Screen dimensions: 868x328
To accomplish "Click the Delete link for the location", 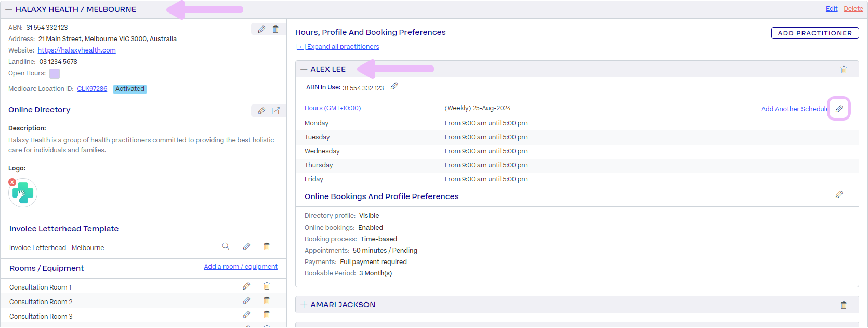I will coord(853,9).
